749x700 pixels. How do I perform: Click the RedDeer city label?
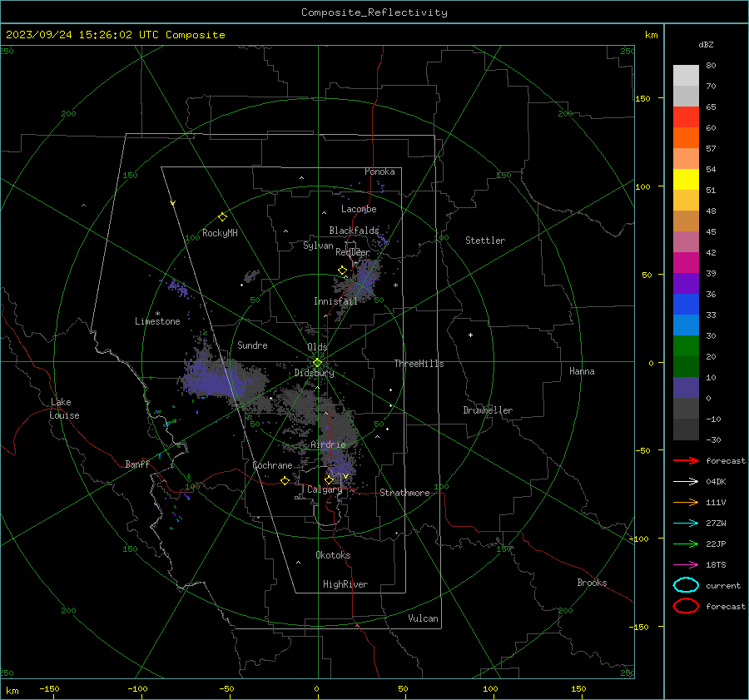pyautogui.click(x=353, y=252)
